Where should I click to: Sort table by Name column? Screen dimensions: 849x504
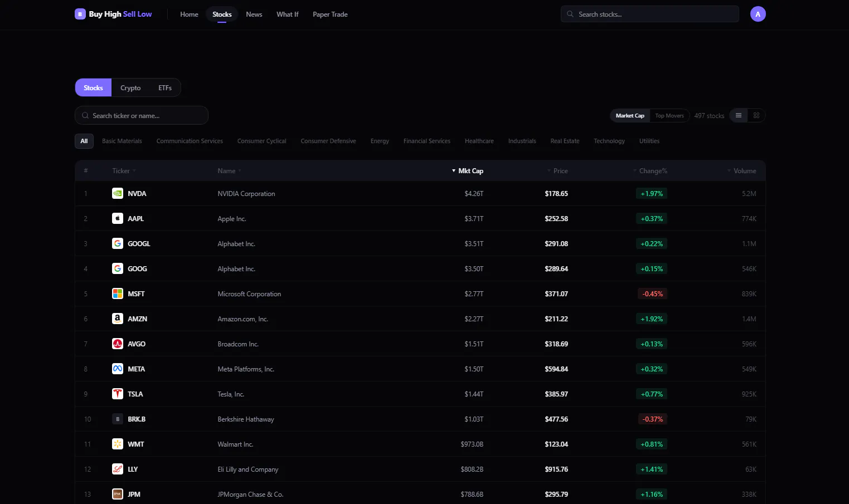pyautogui.click(x=229, y=171)
